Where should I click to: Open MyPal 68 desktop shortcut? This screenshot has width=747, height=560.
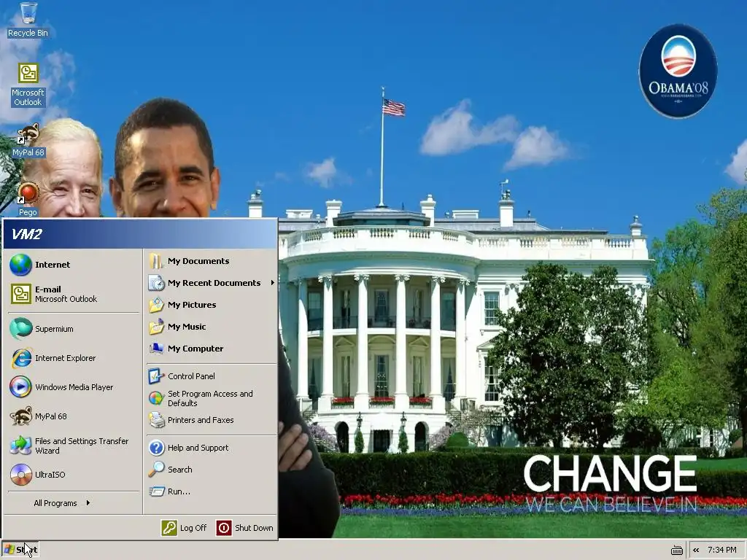28,140
